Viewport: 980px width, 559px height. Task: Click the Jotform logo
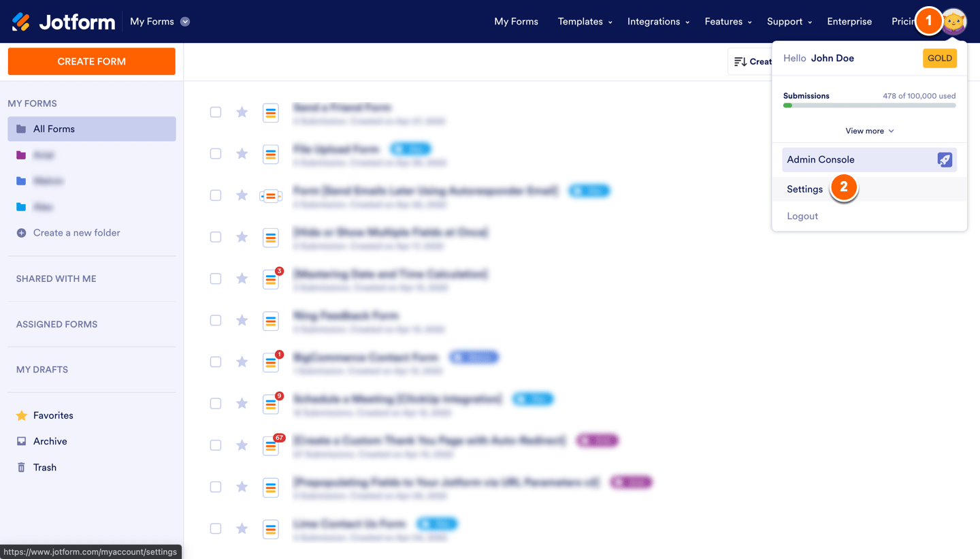coord(63,22)
